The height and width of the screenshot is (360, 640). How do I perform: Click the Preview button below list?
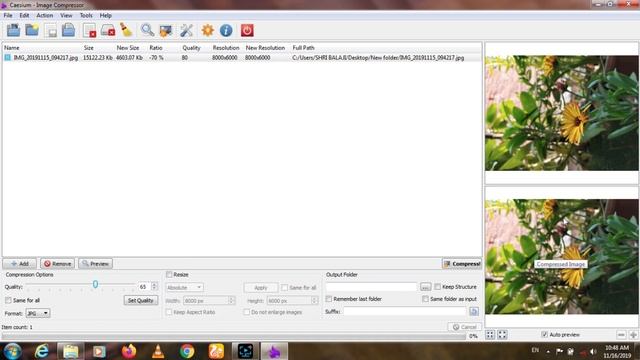[96, 264]
